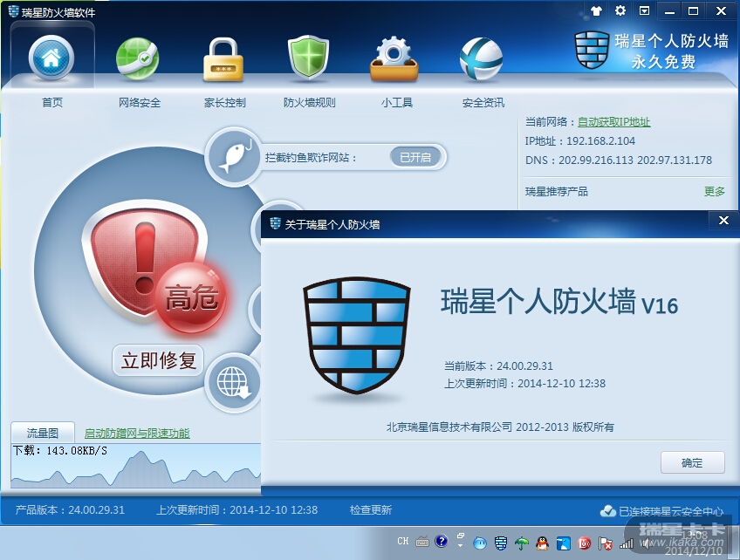Close the 关于瑞星个人防火墙 dialog
Viewport: 740px width, 560px height.
[723, 221]
